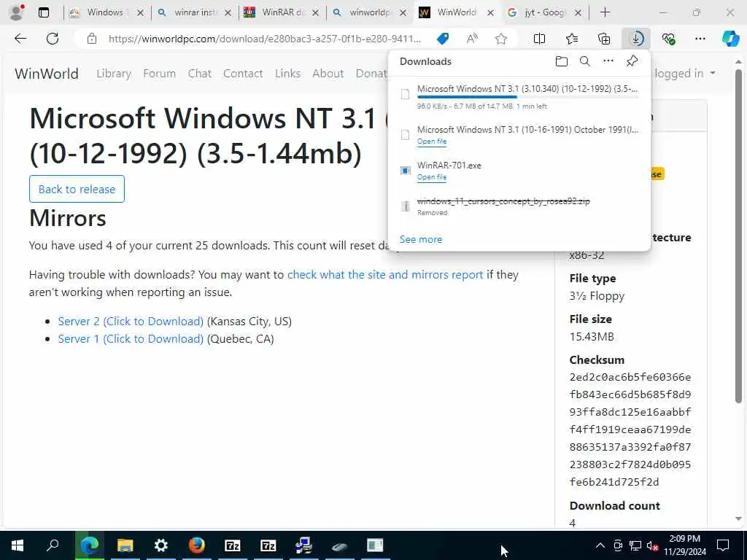Open Edge Settings and more menu
The height and width of the screenshot is (560, 747).
(x=700, y=39)
